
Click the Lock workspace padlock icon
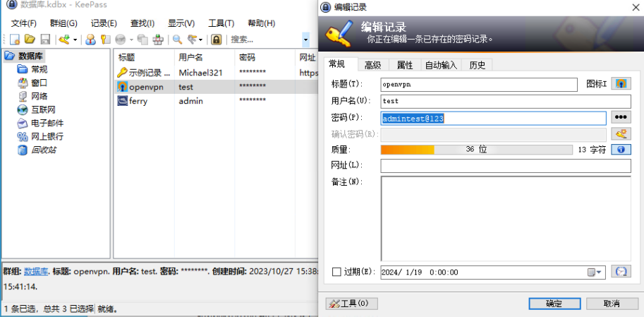pos(216,40)
